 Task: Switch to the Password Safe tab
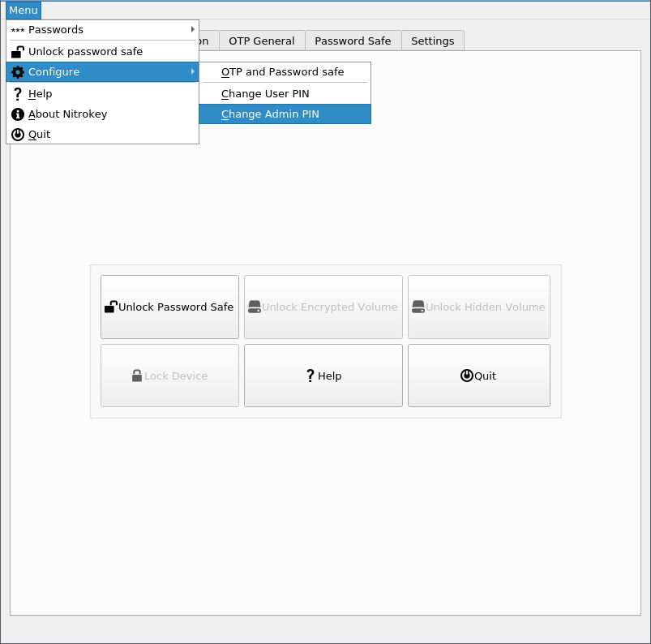353,41
